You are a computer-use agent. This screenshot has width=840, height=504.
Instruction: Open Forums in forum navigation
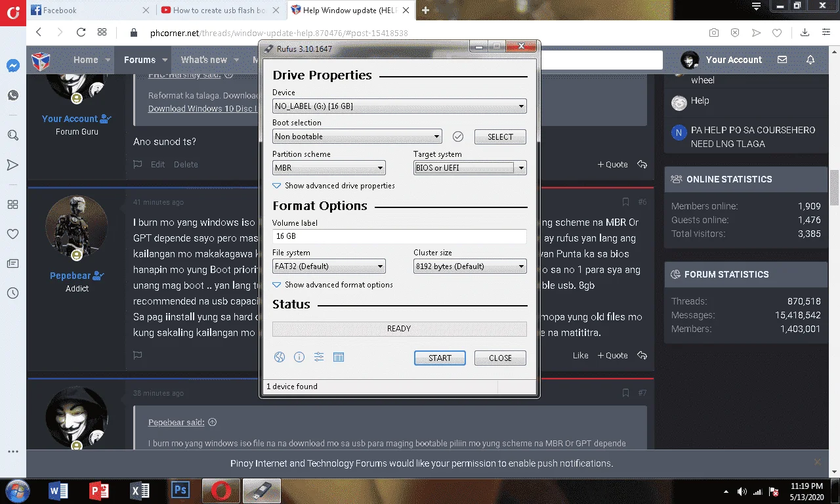[140, 60]
